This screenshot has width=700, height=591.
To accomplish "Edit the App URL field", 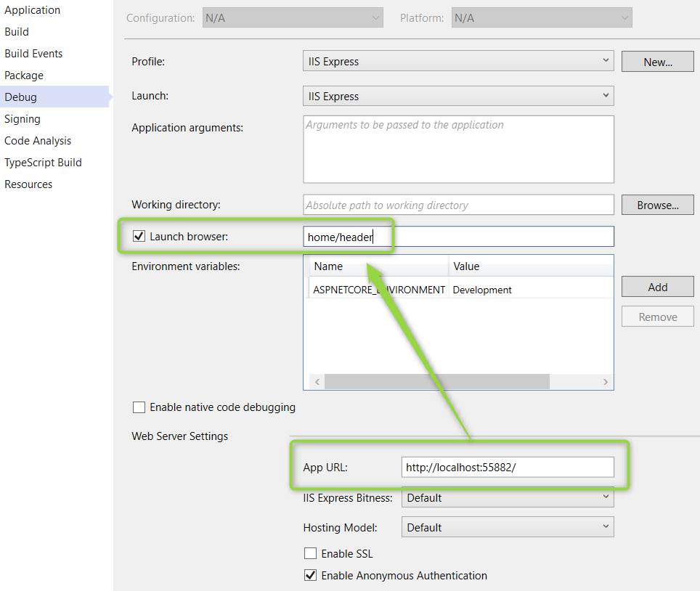I will pos(508,467).
